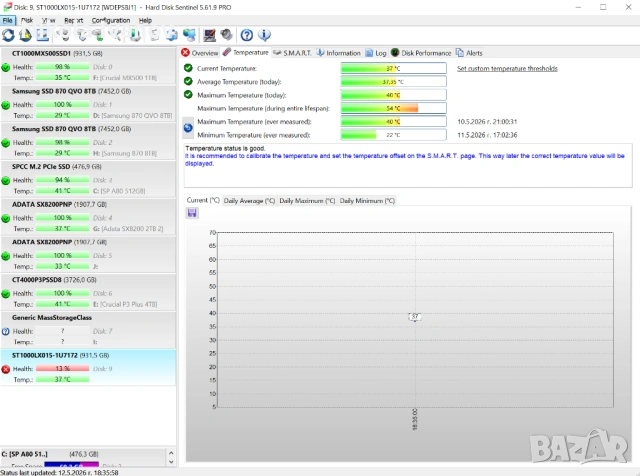Open the Configuration menu

point(111,20)
